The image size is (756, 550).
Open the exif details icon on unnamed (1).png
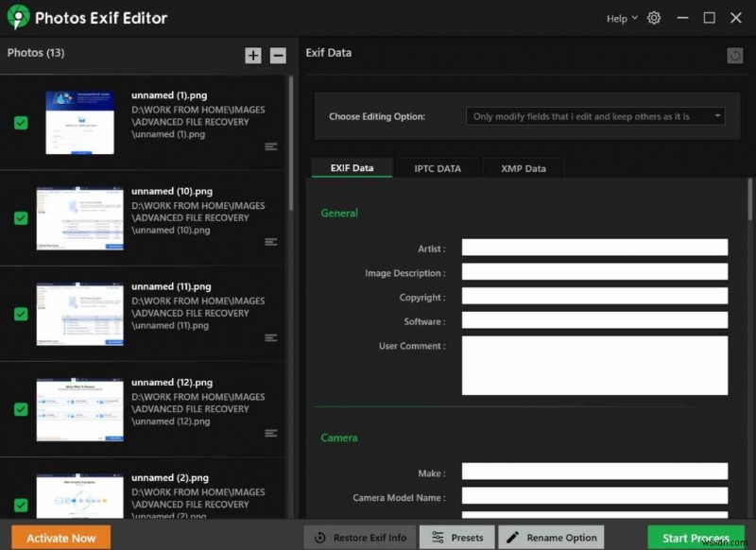[x=271, y=146]
